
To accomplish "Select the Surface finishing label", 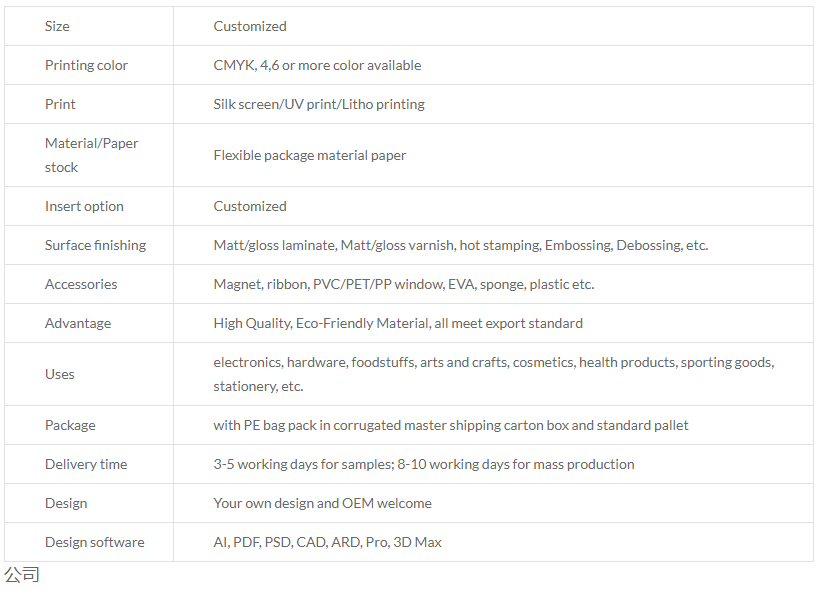I will 95,245.
